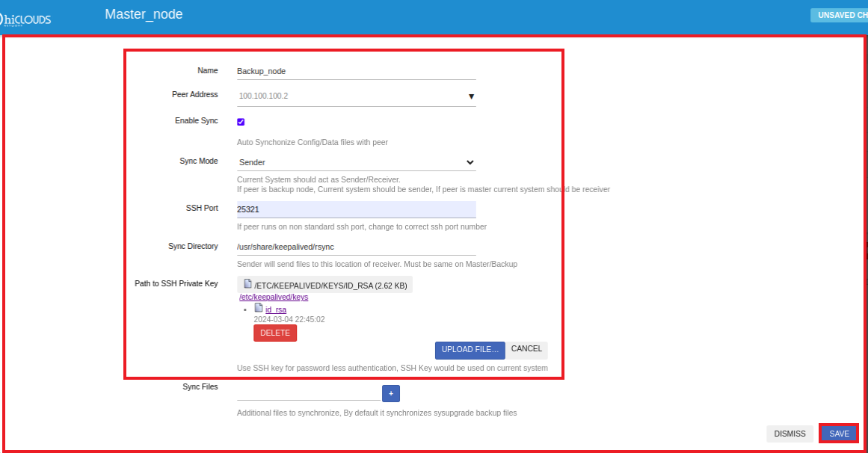Open the Peer Address dropdown
Viewport: 868px width, 453px height.
[357, 96]
